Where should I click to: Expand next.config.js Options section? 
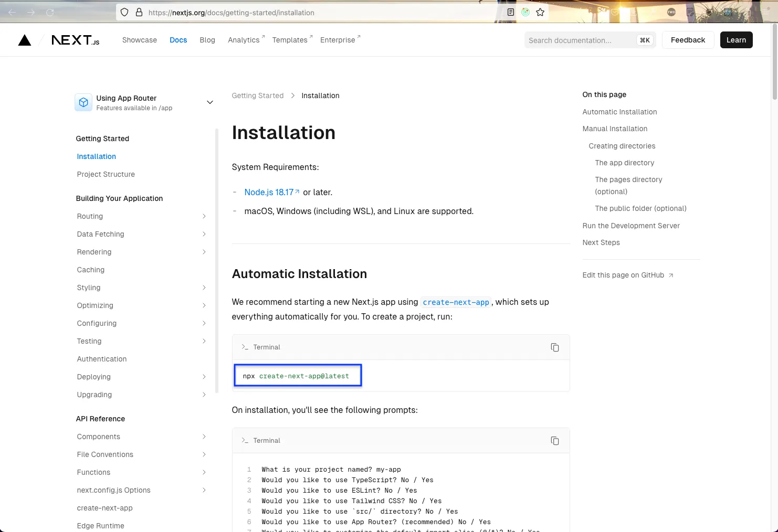[x=204, y=490]
